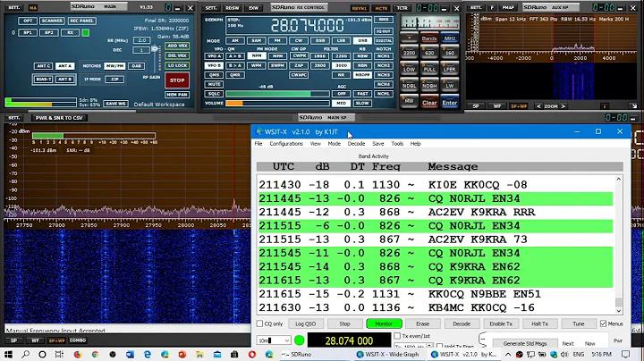Select LSB mode in RX Control

click(x=341, y=40)
